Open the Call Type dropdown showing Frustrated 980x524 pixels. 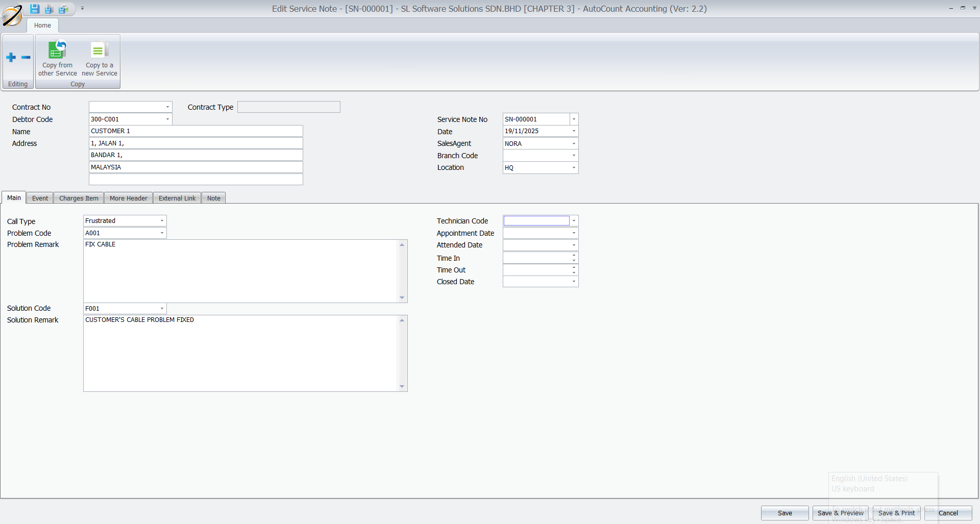point(162,220)
